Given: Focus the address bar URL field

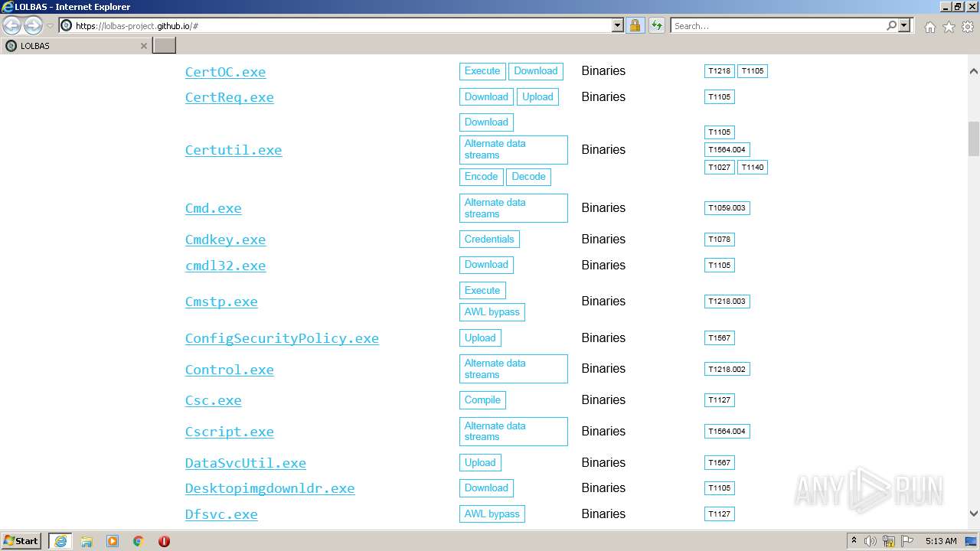Looking at the screenshot, I should (341, 25).
